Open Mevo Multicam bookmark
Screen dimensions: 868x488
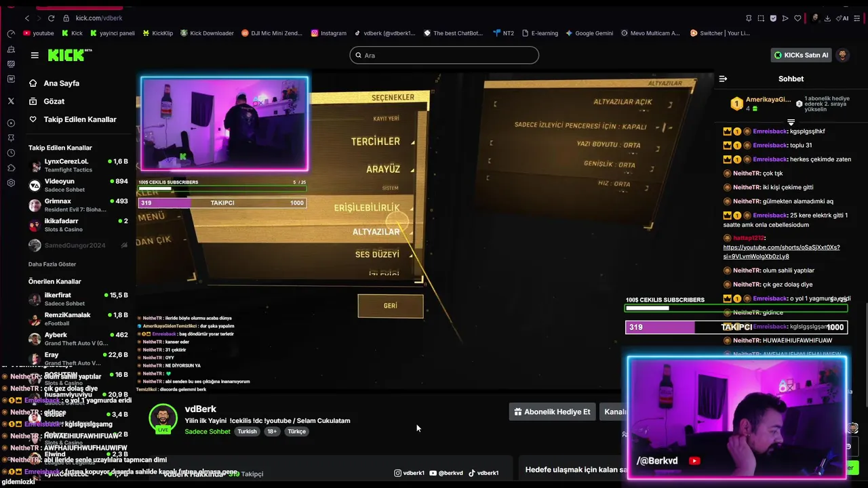650,33
